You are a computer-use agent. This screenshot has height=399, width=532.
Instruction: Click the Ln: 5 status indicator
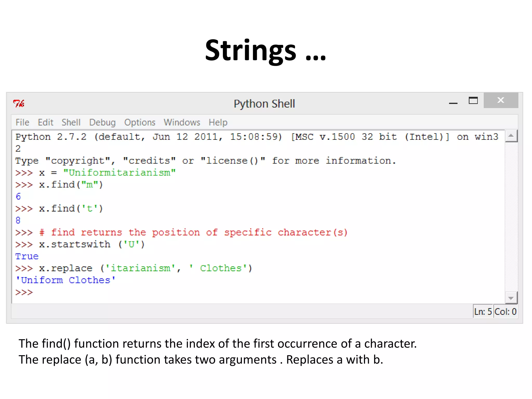pyautogui.click(x=483, y=311)
